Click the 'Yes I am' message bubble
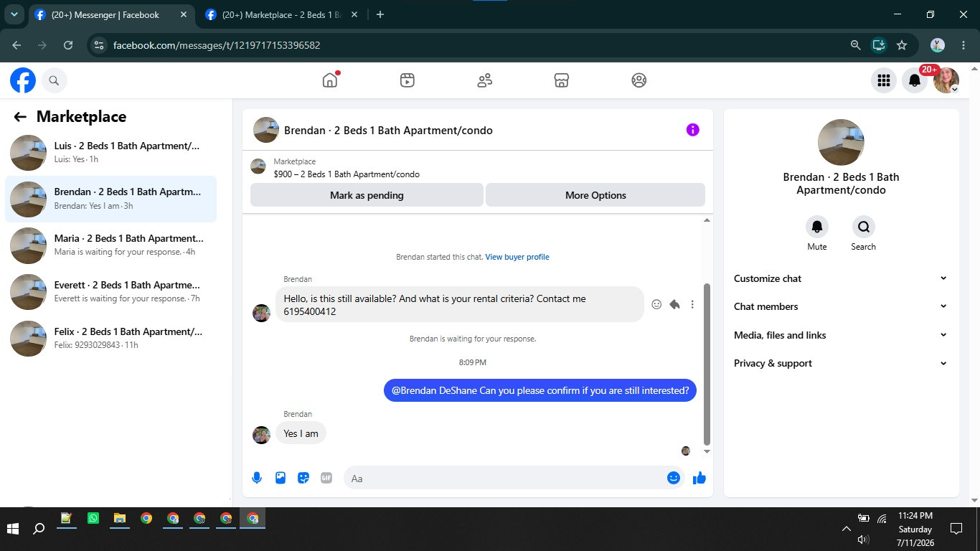Image resolution: width=980 pixels, height=551 pixels. (x=301, y=433)
